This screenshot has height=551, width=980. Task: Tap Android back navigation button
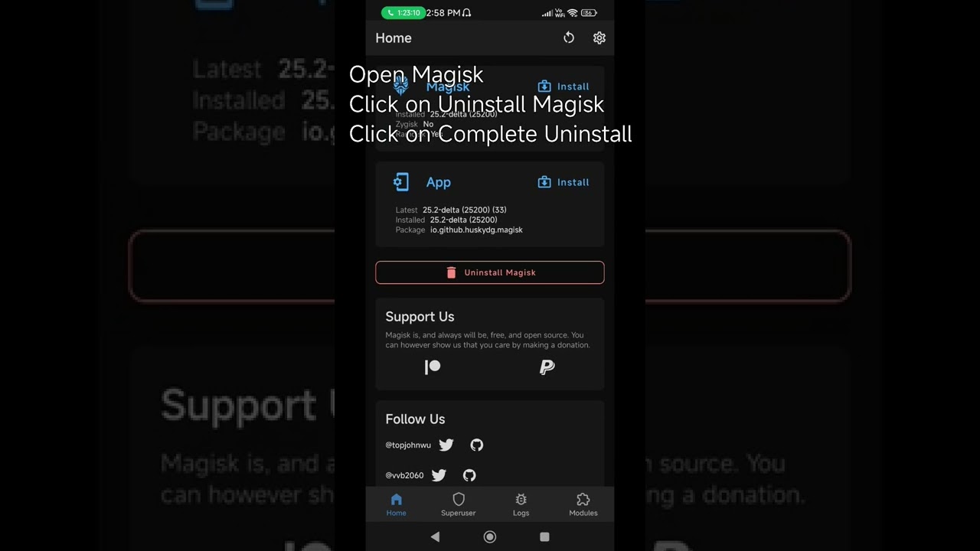(x=435, y=537)
